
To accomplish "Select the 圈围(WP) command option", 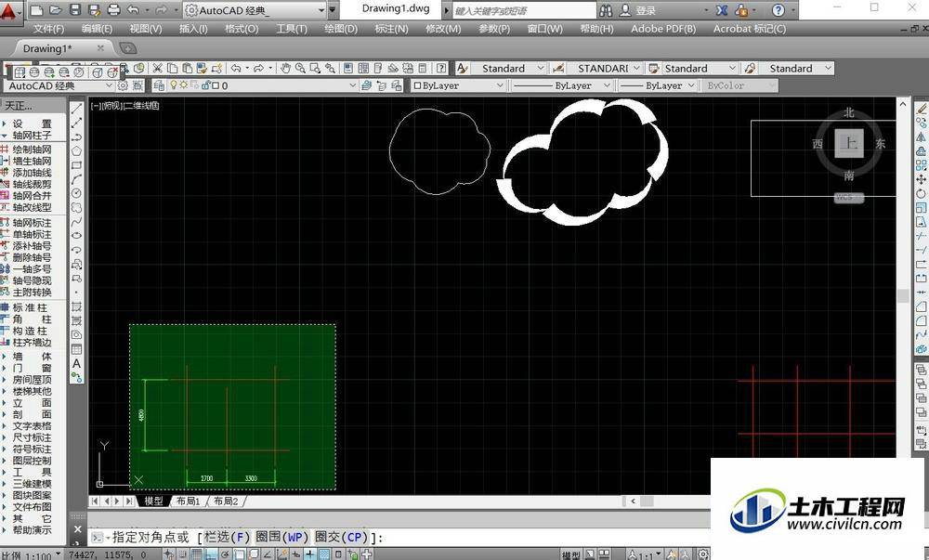I will 282,538.
